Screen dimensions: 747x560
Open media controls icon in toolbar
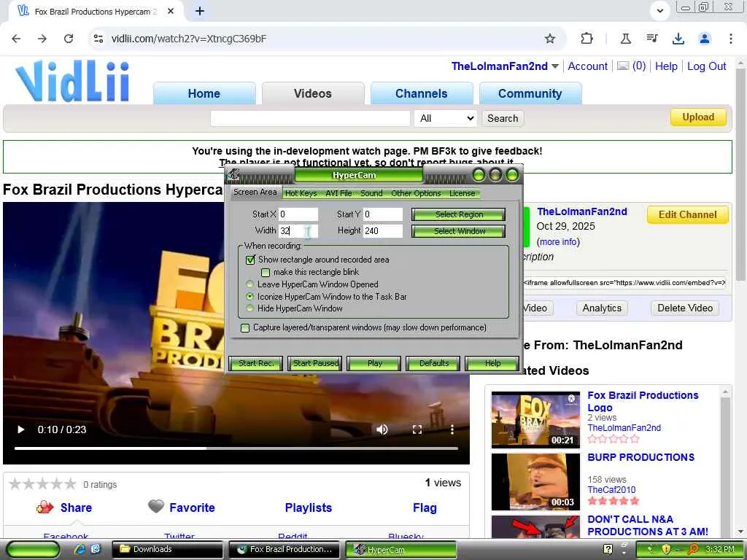(651, 39)
